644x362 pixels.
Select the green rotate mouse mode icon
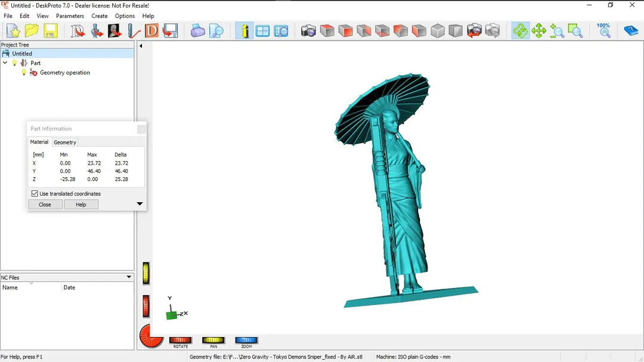pos(521,31)
